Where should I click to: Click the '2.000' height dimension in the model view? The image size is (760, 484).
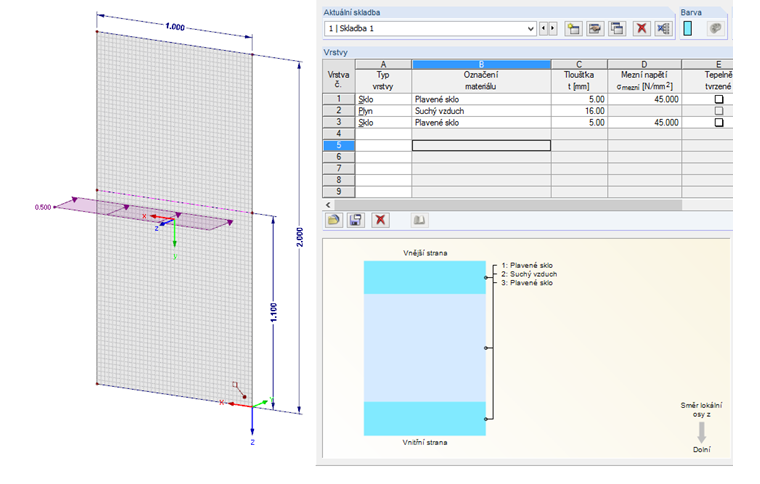300,237
